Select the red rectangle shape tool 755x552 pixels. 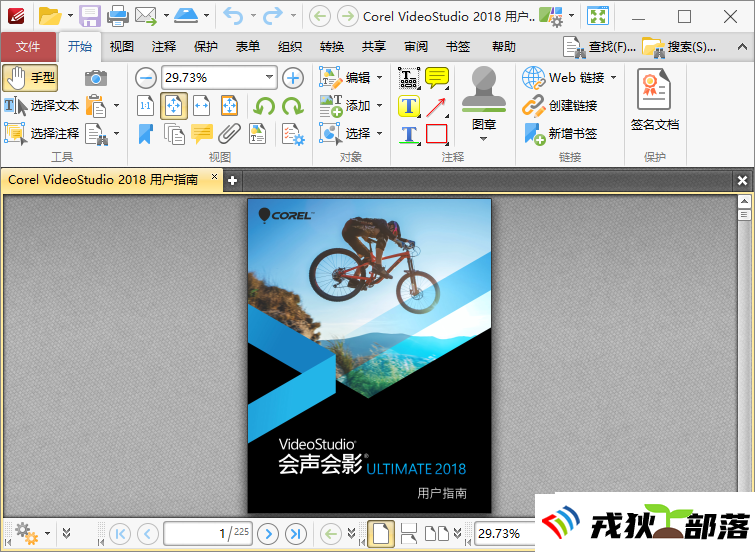[x=437, y=134]
